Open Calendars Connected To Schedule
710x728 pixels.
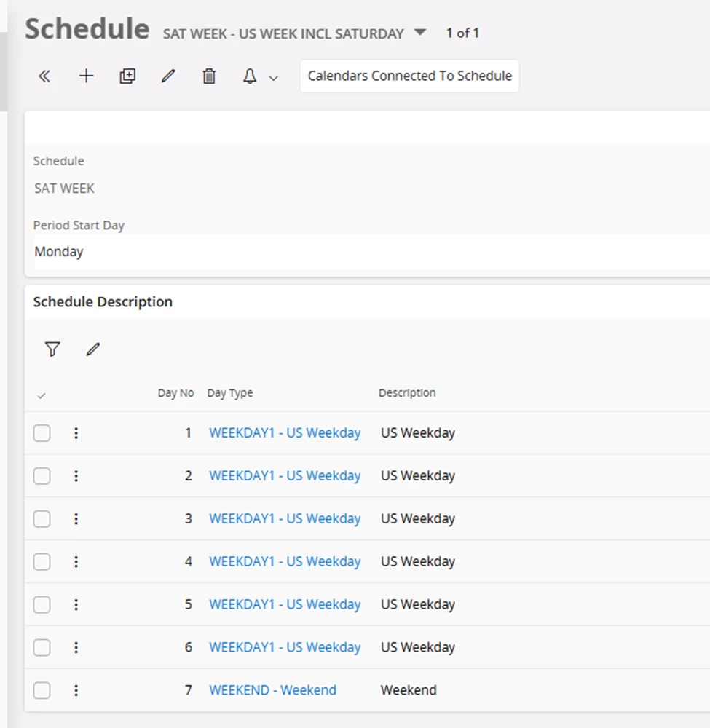409,76
